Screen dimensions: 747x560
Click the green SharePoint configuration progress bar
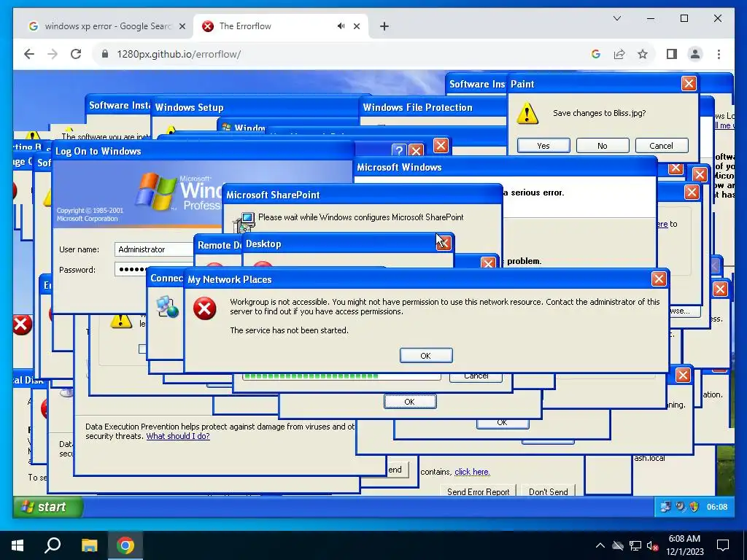tap(341, 376)
